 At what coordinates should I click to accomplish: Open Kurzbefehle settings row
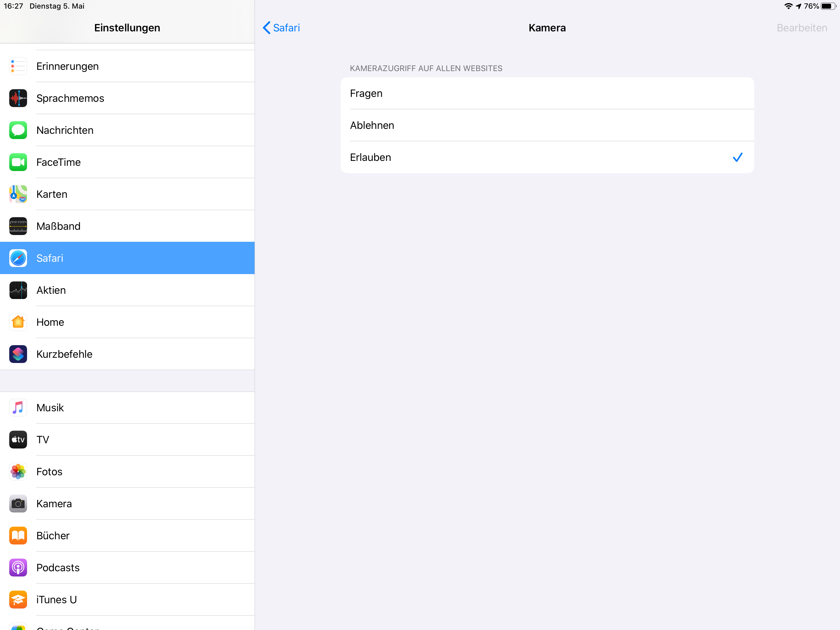tap(127, 354)
